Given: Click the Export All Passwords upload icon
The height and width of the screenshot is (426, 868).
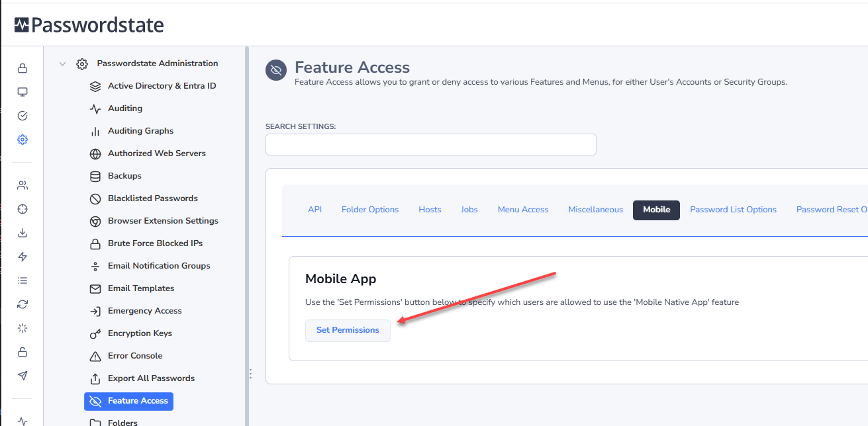Looking at the screenshot, I should (x=95, y=378).
